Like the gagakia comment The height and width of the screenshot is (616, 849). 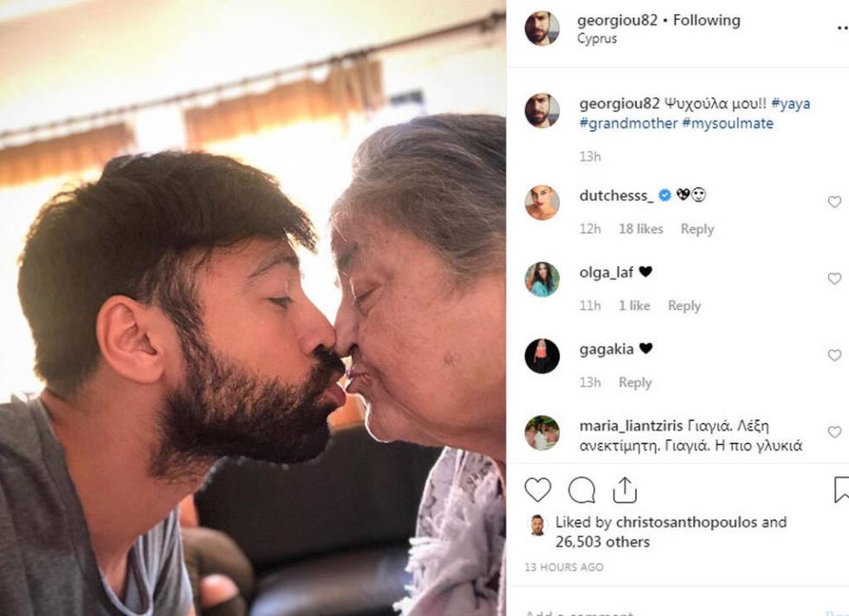pyautogui.click(x=834, y=355)
